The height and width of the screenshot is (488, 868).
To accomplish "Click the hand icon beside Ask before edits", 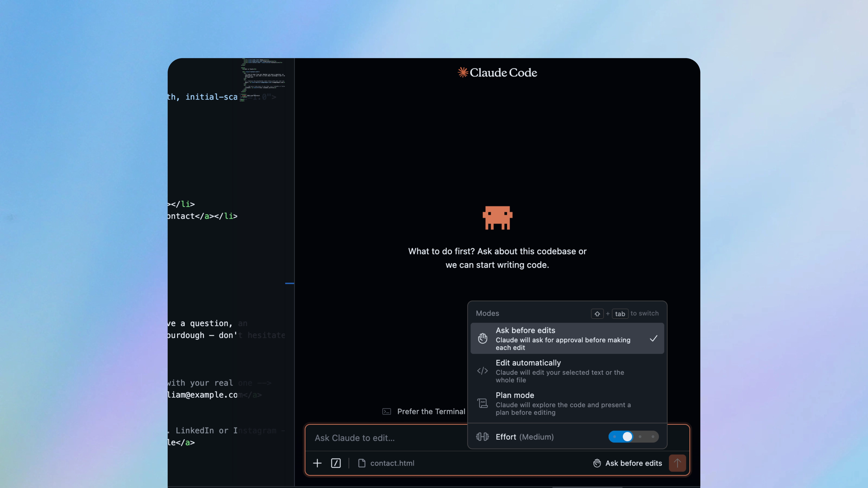I will point(597,463).
